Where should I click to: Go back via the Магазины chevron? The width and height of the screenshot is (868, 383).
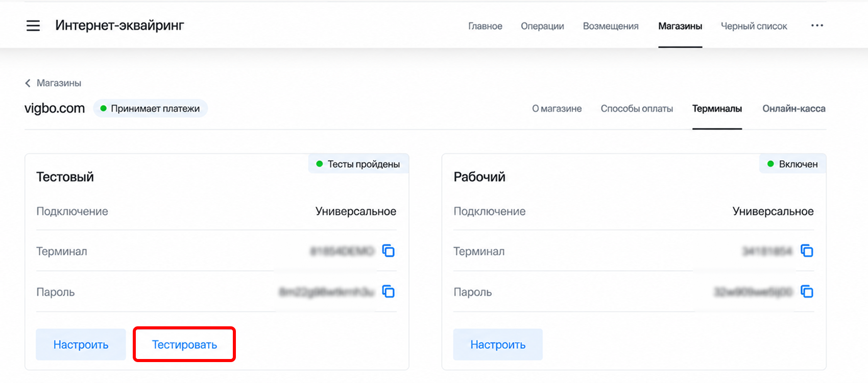(x=28, y=83)
